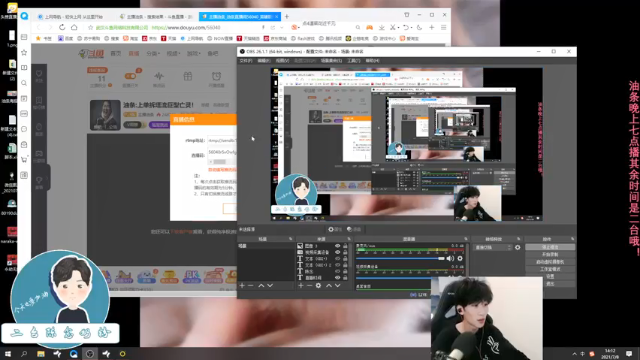Remove selected source with minus in Sources panel

[309, 286]
